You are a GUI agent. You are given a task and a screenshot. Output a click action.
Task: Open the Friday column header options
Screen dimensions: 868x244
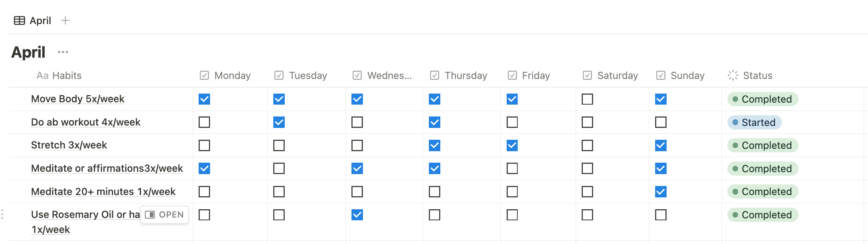coord(535,75)
